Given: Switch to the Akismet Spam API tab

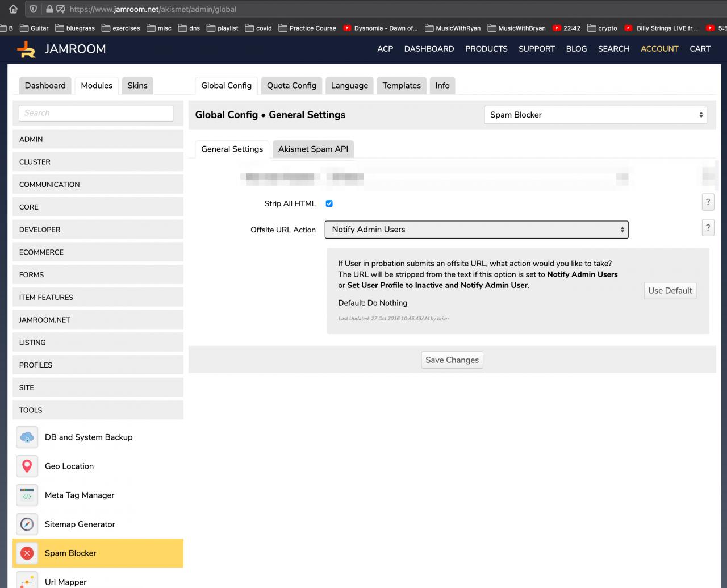Looking at the screenshot, I should pyautogui.click(x=313, y=149).
